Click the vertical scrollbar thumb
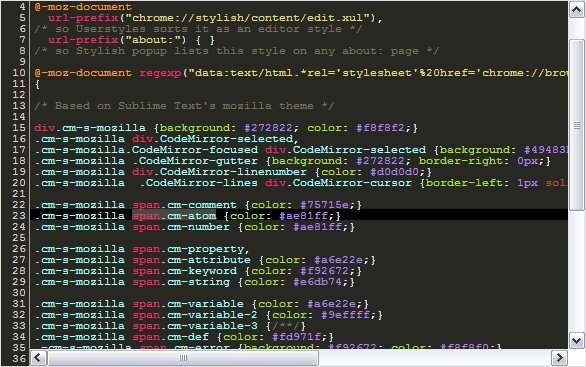The image size is (586, 367). tap(577, 125)
